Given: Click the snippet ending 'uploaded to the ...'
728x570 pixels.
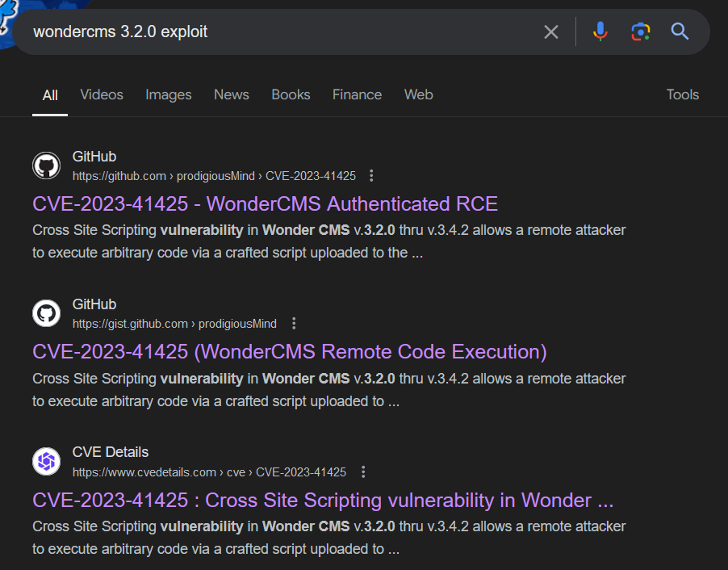Looking at the screenshot, I should (329, 241).
